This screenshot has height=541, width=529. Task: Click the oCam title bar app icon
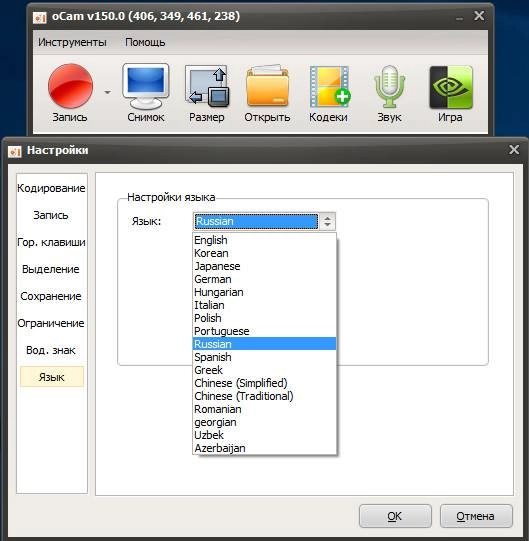click(x=40, y=17)
